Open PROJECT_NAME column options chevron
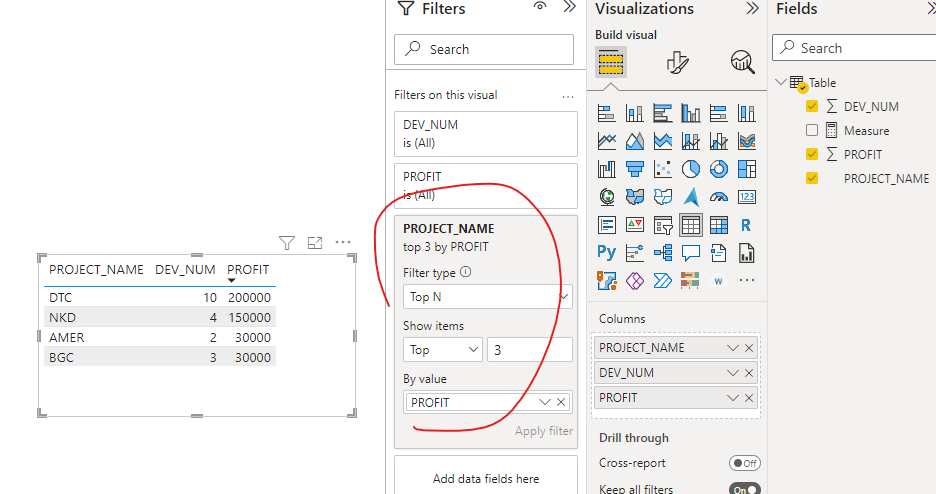Viewport: 936px width, 494px height. tap(732, 348)
